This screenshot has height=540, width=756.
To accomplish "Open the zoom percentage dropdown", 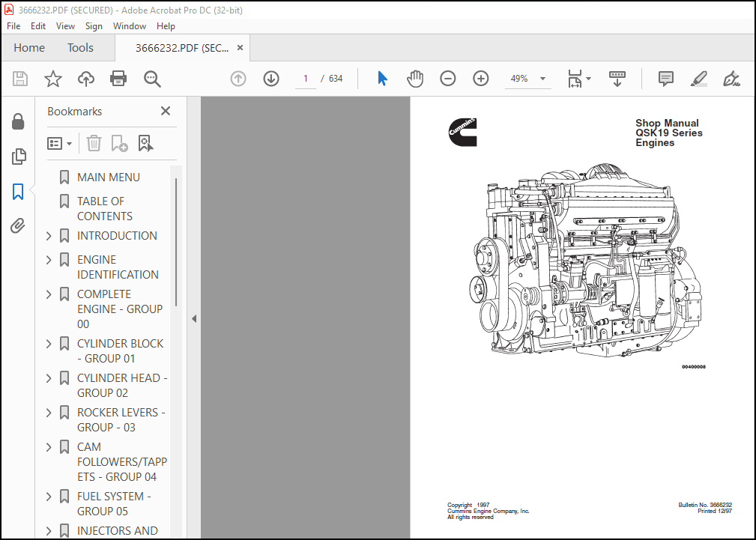I will (x=542, y=79).
